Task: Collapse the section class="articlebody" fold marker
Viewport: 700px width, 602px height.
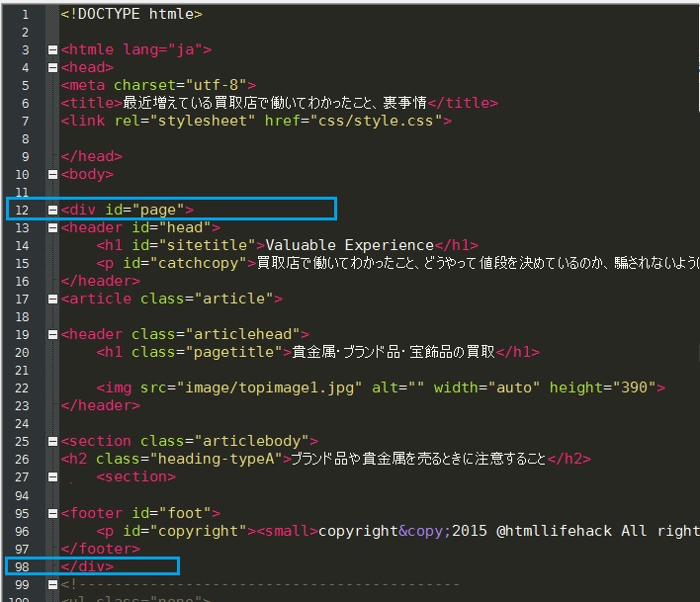Action: tap(52, 441)
